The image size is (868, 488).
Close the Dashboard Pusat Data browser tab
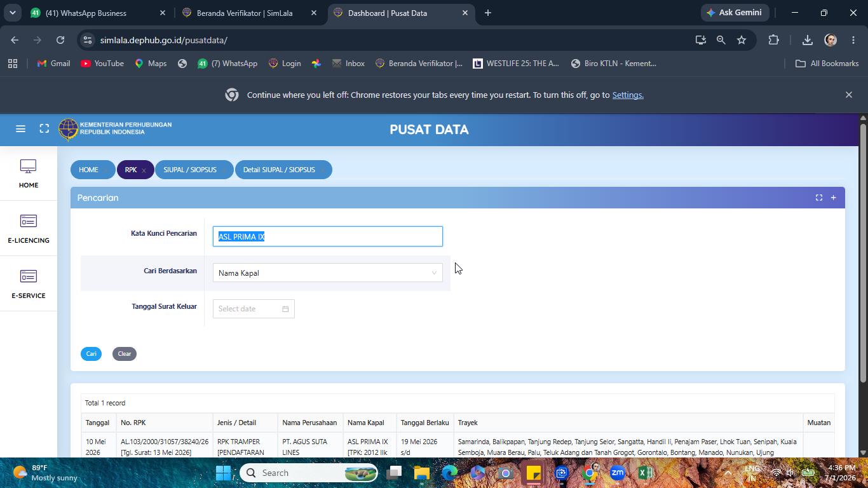(x=465, y=13)
